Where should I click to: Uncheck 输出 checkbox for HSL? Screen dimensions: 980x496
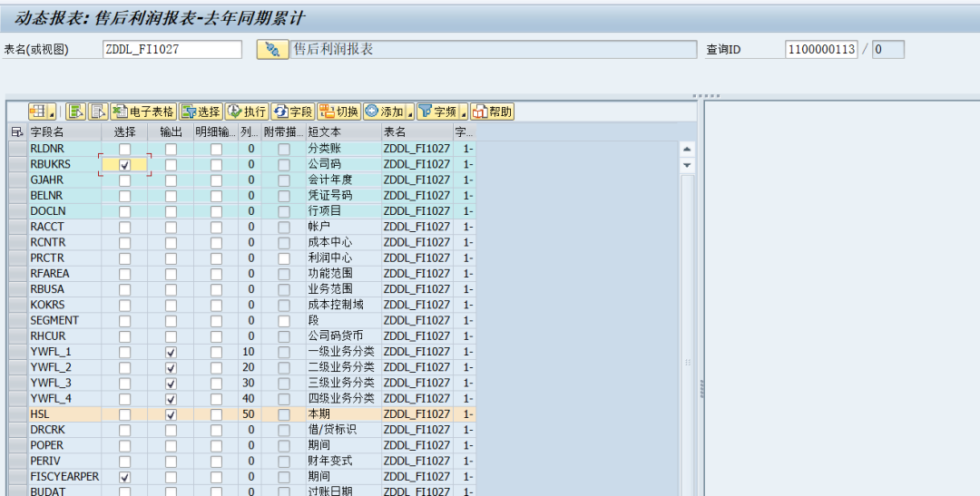pyautogui.click(x=171, y=414)
